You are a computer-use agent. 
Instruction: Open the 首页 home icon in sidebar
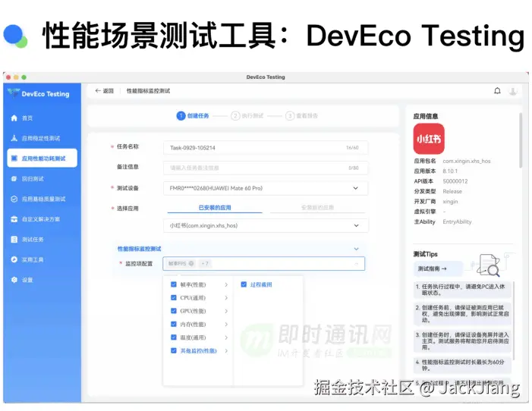coord(14,118)
